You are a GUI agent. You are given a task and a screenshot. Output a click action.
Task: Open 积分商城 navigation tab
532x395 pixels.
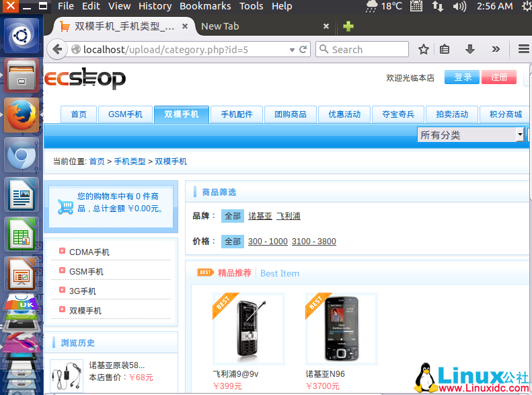pyautogui.click(x=506, y=114)
